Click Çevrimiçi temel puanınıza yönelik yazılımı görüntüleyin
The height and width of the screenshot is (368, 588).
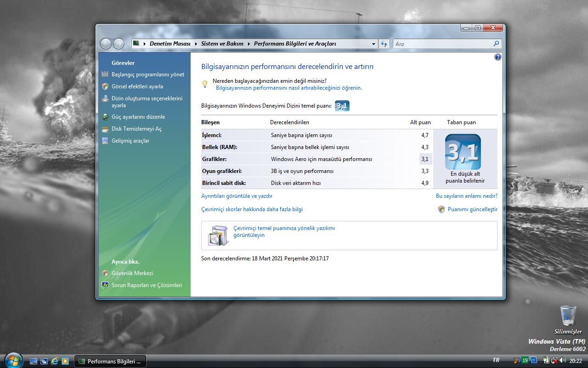click(x=284, y=231)
